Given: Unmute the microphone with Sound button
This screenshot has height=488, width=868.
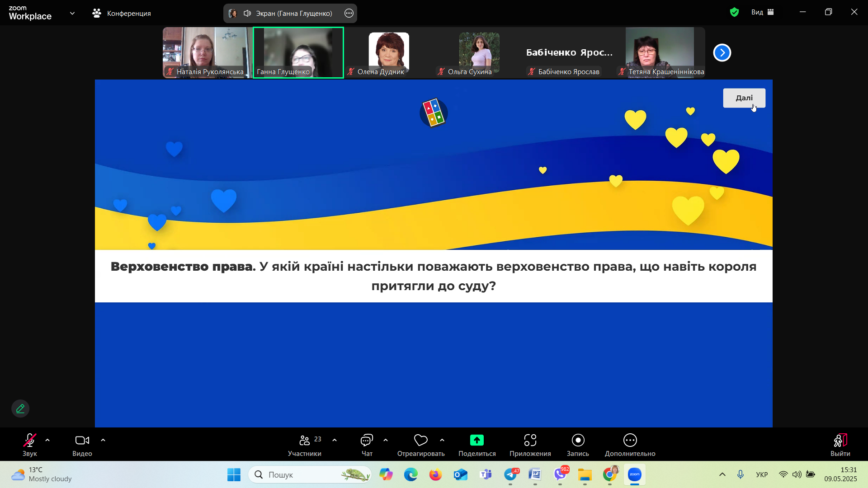Looking at the screenshot, I should [30, 440].
